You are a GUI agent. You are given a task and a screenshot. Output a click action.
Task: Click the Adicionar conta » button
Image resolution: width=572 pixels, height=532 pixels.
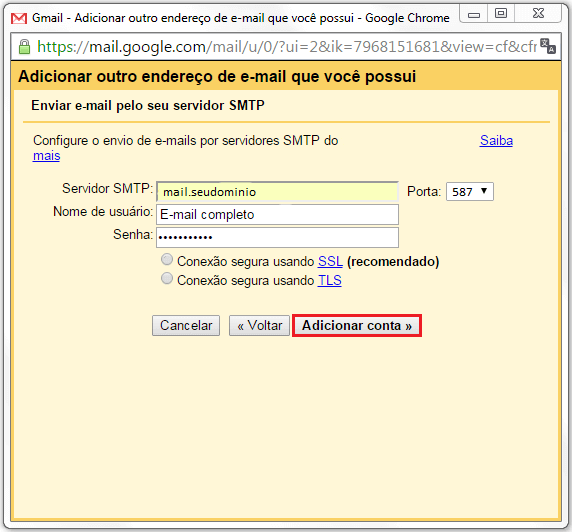(357, 325)
